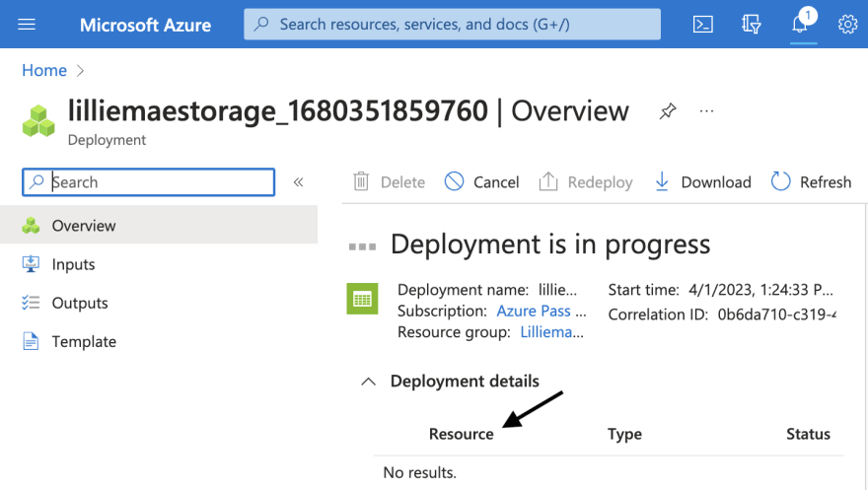The image size is (868, 490).
Task: Click the deployment cubes icon beside title
Action: [x=38, y=120]
